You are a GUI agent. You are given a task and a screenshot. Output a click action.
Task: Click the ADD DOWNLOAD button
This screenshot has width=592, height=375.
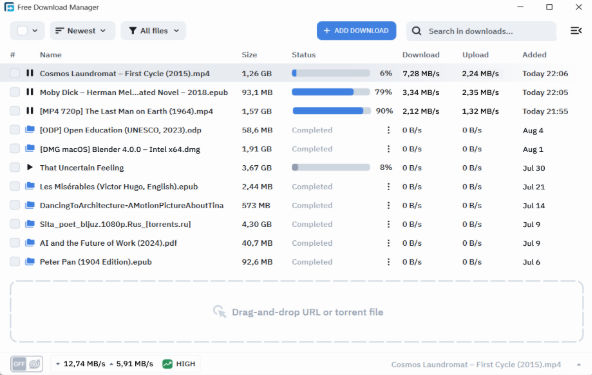tap(356, 31)
